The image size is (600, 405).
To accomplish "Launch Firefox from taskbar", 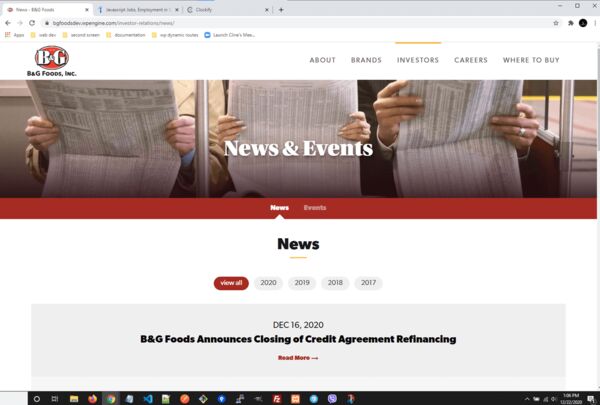I will pyautogui.click(x=92, y=399).
